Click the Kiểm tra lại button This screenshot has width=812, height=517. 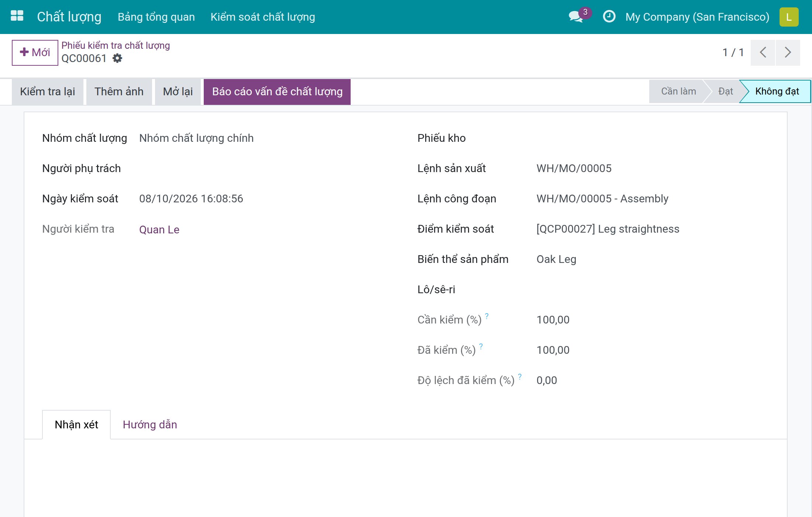(x=48, y=92)
